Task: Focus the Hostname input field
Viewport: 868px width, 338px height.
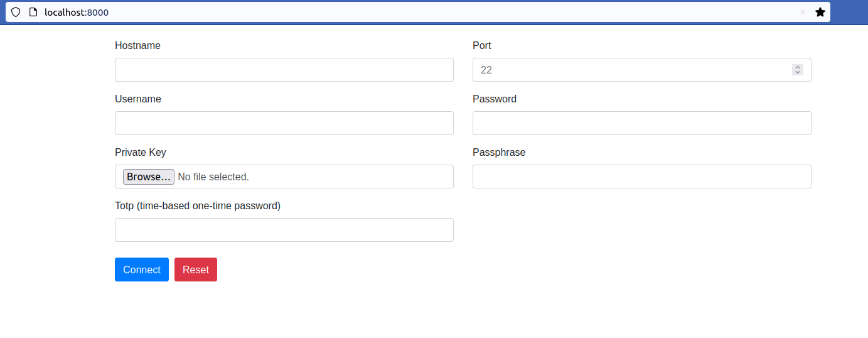Action: point(284,70)
